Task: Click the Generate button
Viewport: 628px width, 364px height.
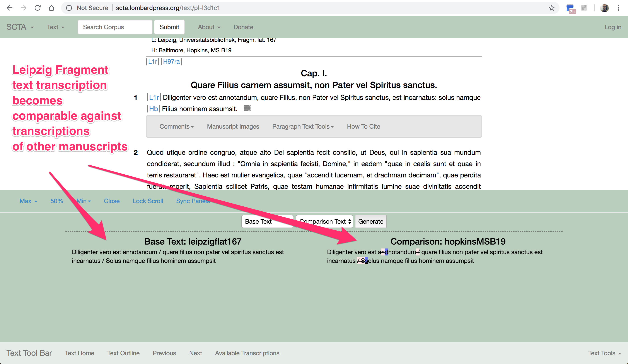Action: 370,221
